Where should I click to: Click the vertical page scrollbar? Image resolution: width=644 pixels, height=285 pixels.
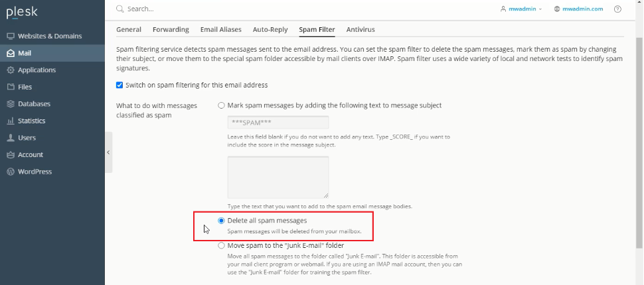[639, 142]
